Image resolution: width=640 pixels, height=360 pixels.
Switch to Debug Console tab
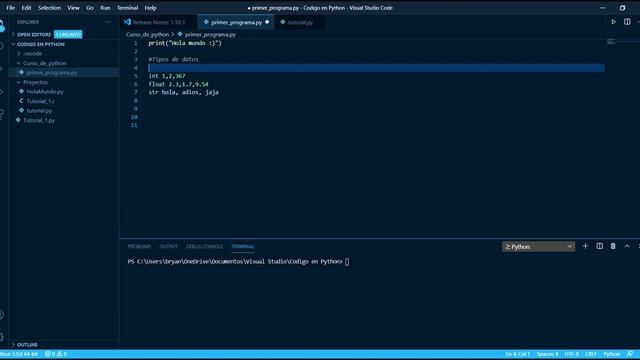click(204, 247)
